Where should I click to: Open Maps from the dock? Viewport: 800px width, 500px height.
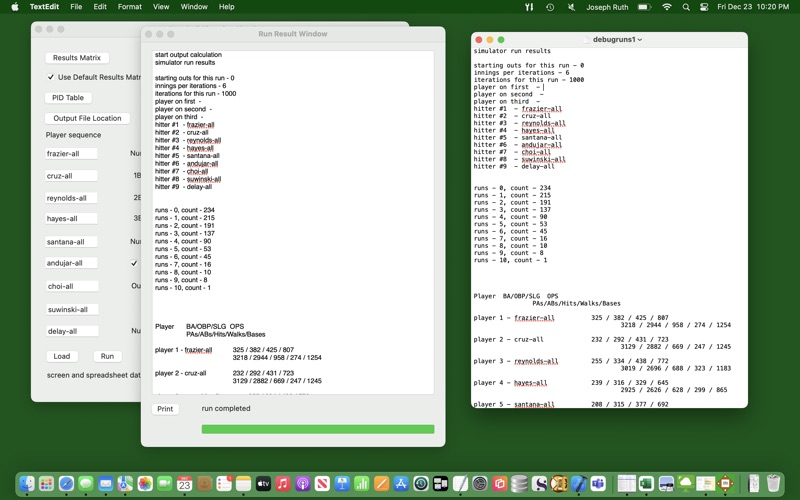[x=125, y=483]
